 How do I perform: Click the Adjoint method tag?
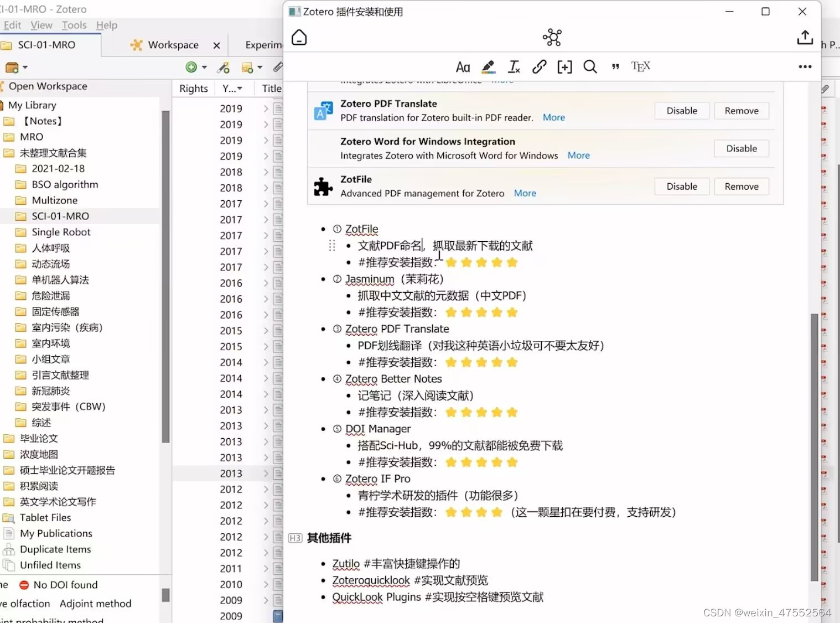pos(95,604)
